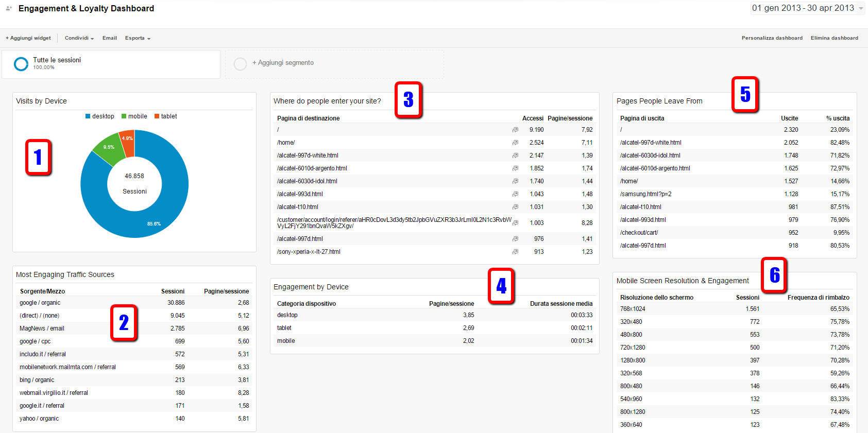Open /alcatel-6030d-idol.html with its popup icon
This screenshot has width=868, height=433.
point(515,181)
